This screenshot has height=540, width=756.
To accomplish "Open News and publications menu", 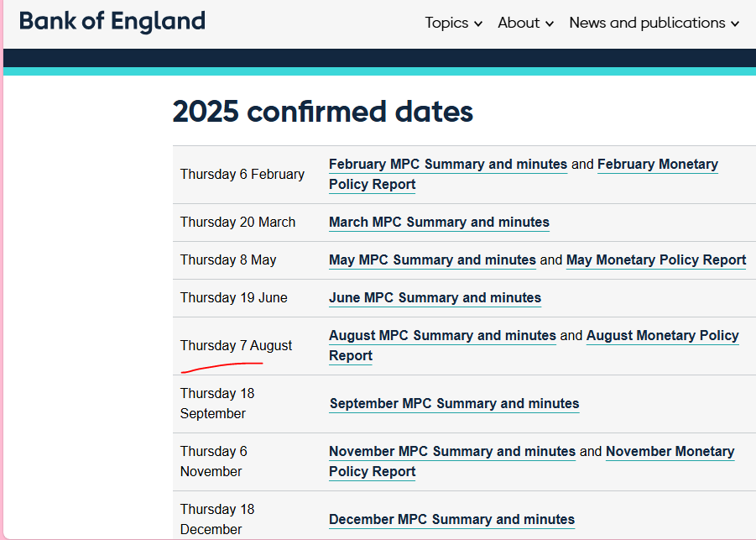I will [647, 23].
